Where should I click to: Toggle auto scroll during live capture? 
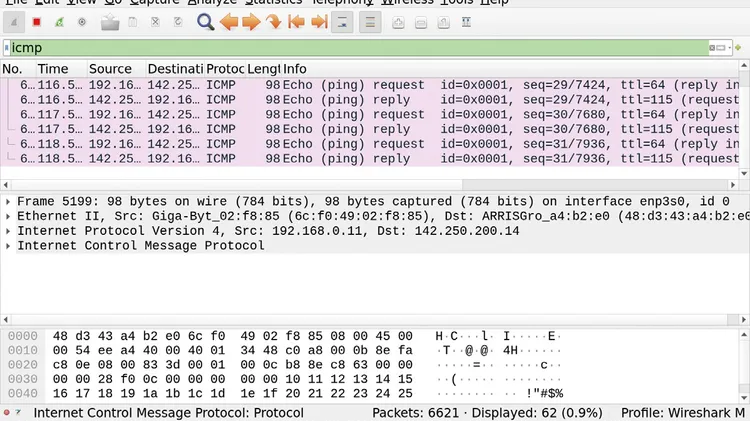342,22
